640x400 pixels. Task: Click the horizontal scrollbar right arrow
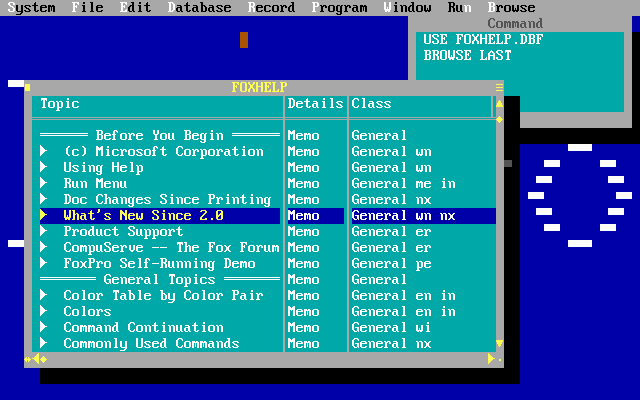[x=491, y=359]
